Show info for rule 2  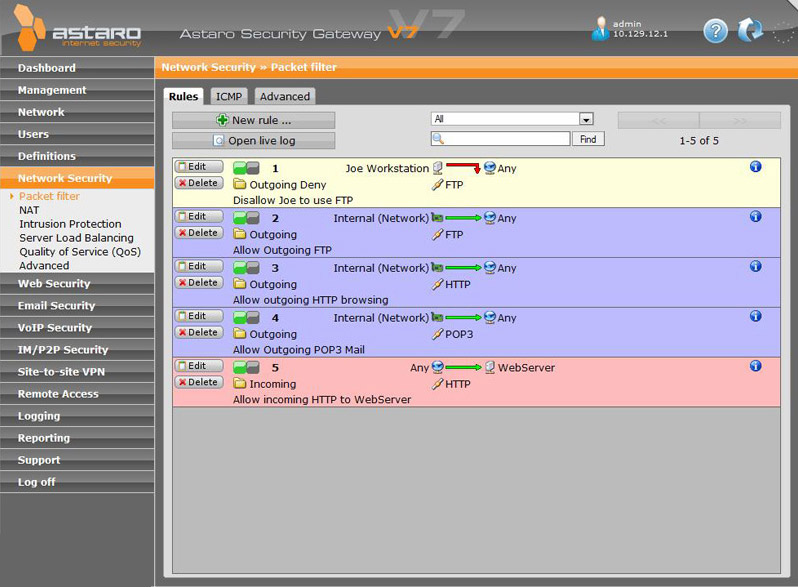point(756,216)
